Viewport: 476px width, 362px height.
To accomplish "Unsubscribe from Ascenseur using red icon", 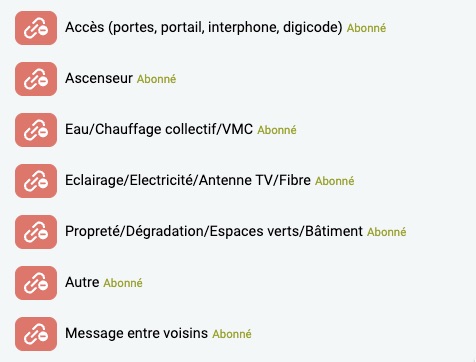I will pyautogui.click(x=36, y=79).
